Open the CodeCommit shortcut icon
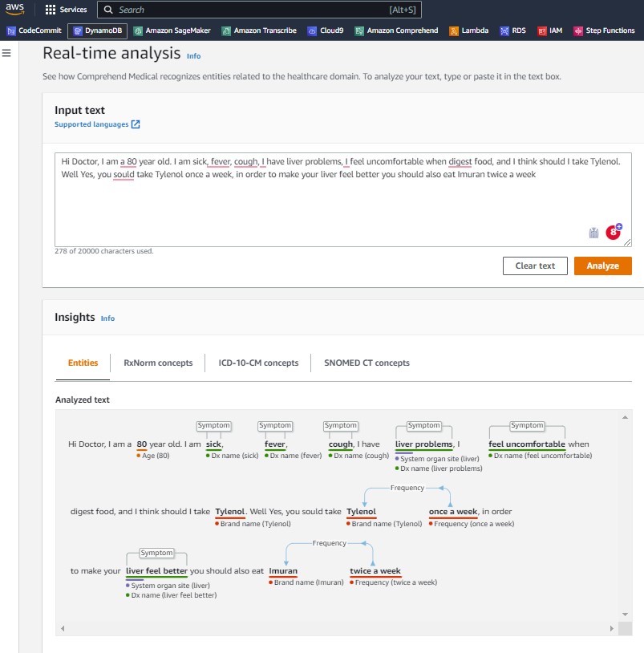This screenshot has width=644, height=653. click(11, 30)
